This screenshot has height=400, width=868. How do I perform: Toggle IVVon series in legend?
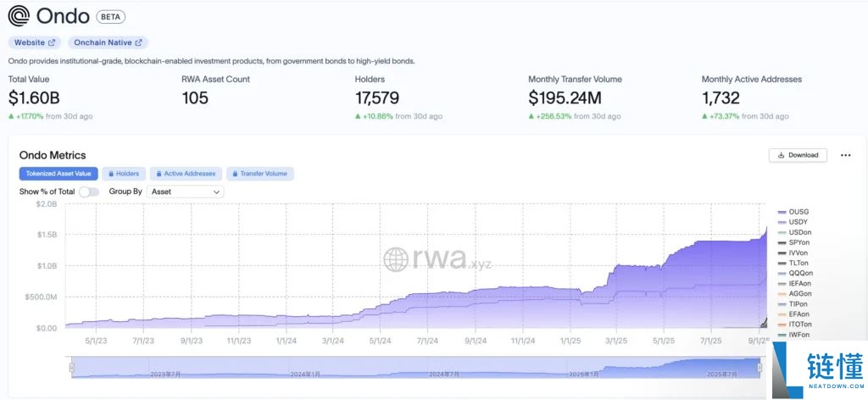793,253
